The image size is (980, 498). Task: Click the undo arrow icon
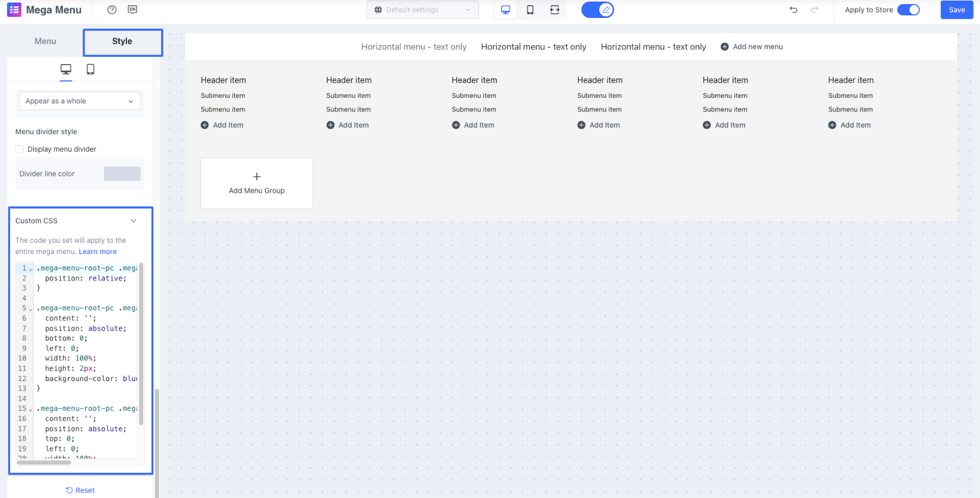coord(794,10)
